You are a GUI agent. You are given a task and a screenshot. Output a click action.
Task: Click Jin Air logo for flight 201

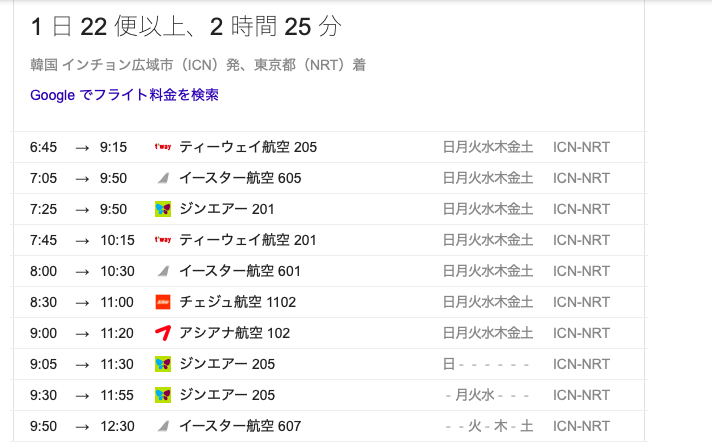tap(163, 209)
